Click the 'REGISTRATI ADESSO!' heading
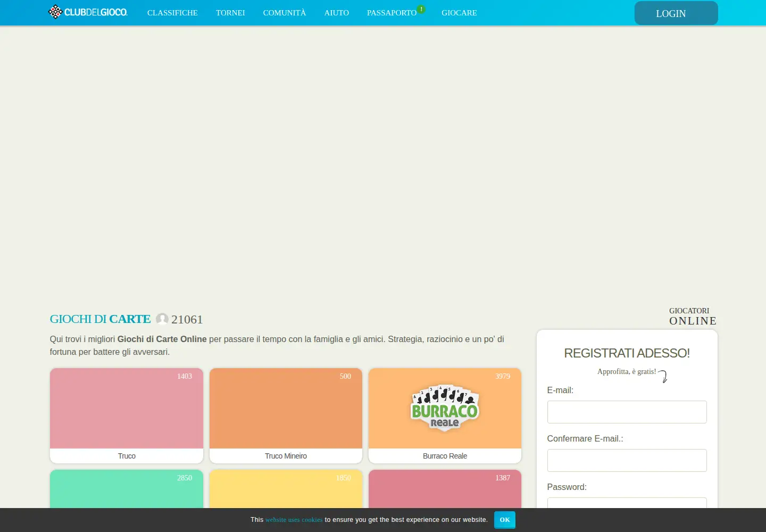Viewport: 766px width, 532px height. coord(627,353)
